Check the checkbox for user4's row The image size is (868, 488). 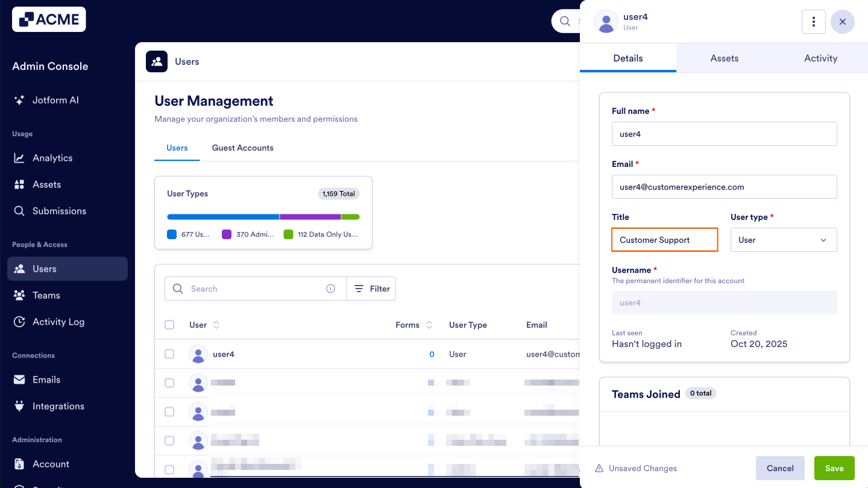tap(169, 354)
